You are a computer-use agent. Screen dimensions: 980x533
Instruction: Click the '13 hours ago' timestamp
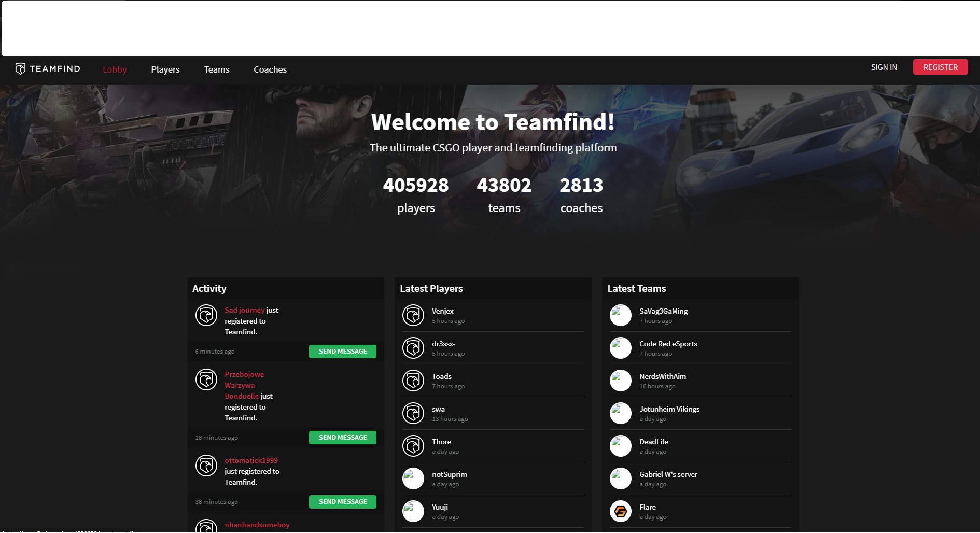[450, 419]
